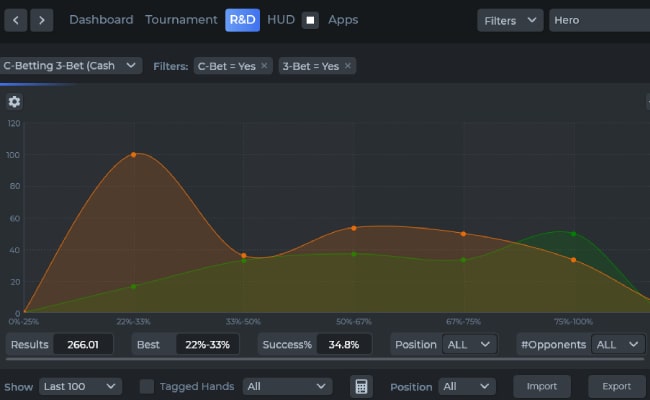Toggle the Tagged Hands checkbox
650x400 pixels.
click(x=147, y=386)
